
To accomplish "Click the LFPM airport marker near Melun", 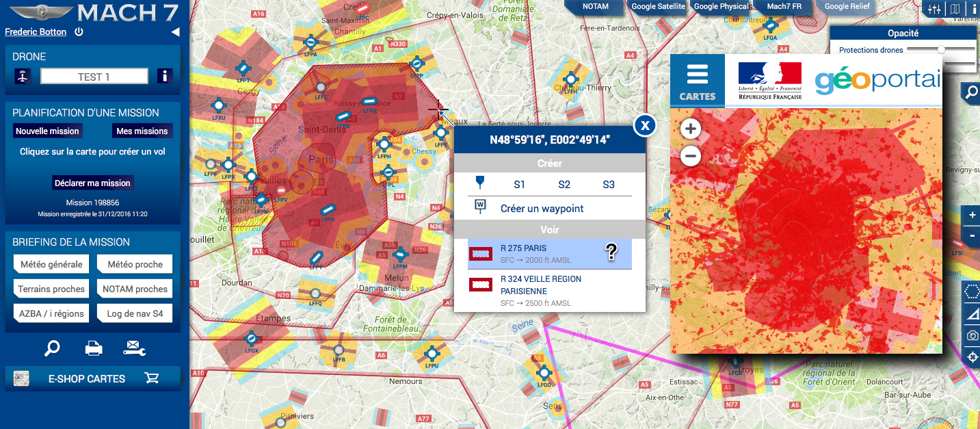I will pyautogui.click(x=401, y=254).
